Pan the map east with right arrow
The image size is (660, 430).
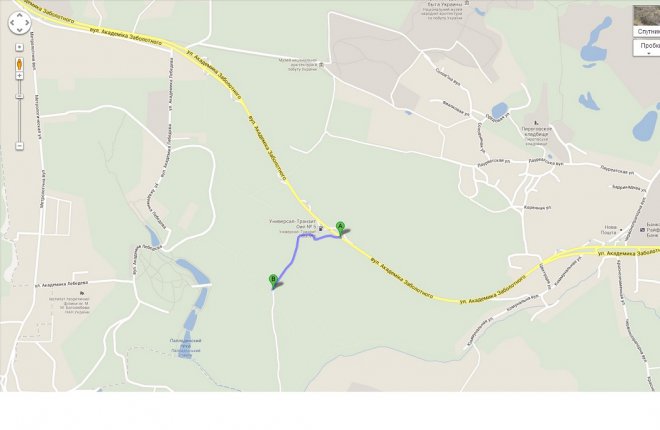tap(27, 23)
